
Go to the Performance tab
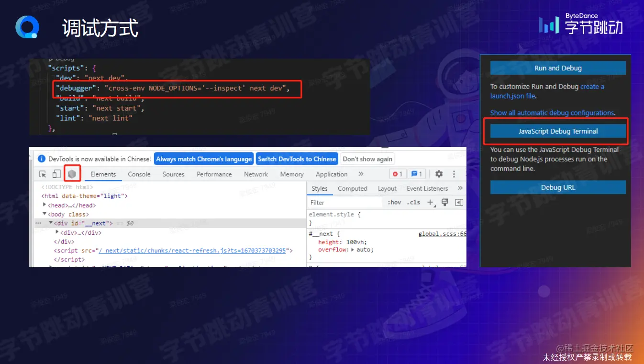point(214,174)
